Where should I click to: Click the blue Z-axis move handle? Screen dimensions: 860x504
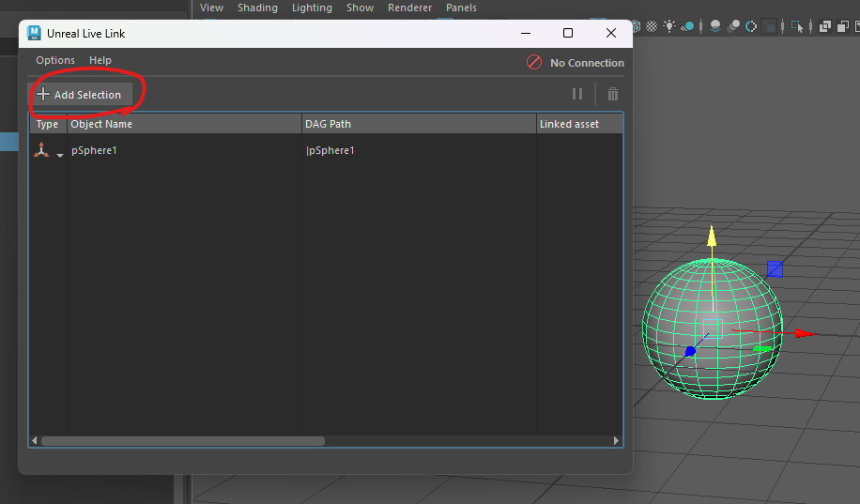click(690, 351)
